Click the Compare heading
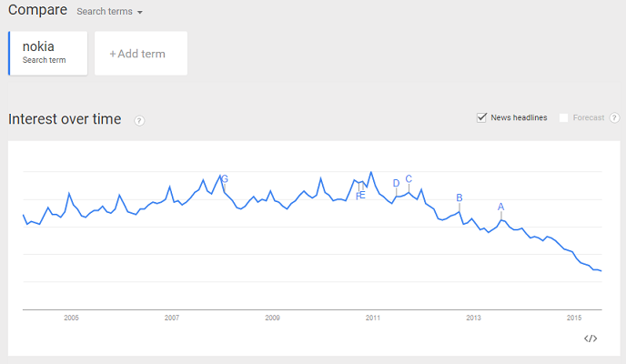Screen dimensions: 626x364 point(37,11)
